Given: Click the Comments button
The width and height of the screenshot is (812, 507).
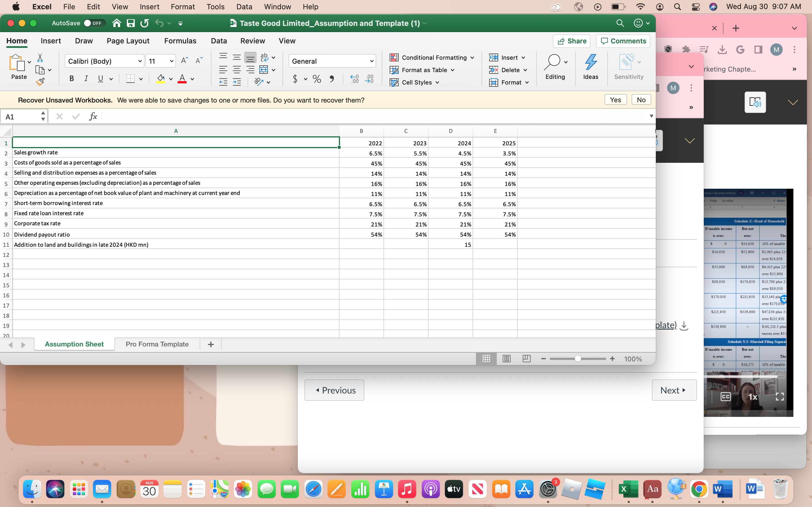Looking at the screenshot, I should 623,41.
